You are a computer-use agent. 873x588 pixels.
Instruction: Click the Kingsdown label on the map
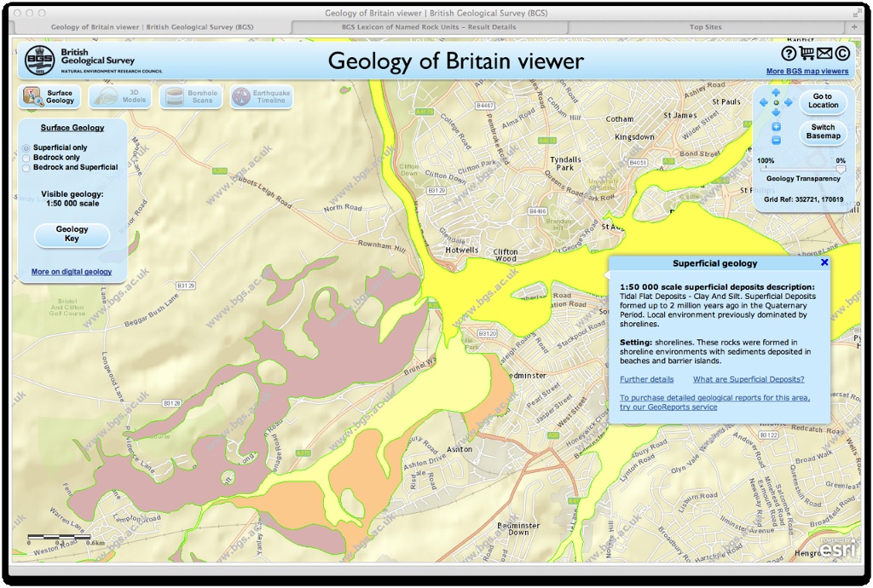pos(634,137)
